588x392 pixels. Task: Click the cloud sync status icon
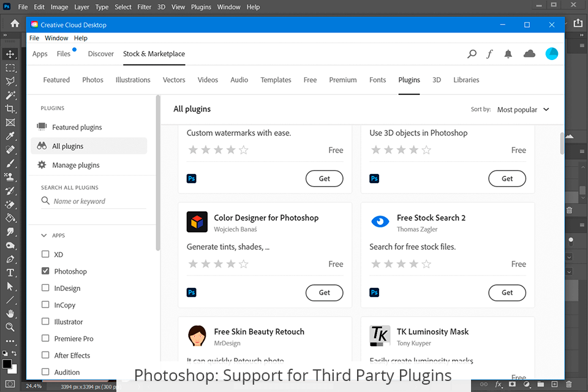(x=529, y=54)
